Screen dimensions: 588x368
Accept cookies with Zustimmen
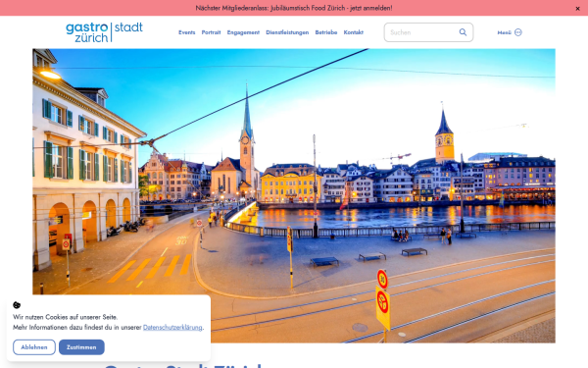[x=81, y=347]
